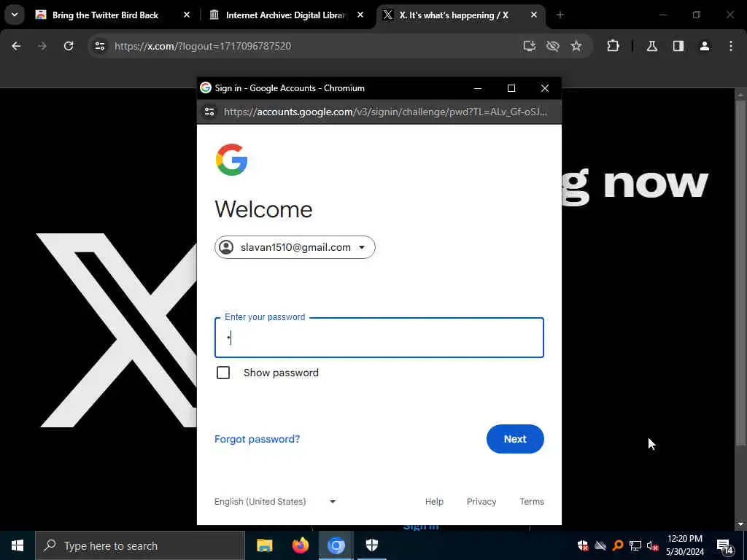747x560 pixels.
Task: Click the orange magnifier tray icon
Action: (x=618, y=545)
